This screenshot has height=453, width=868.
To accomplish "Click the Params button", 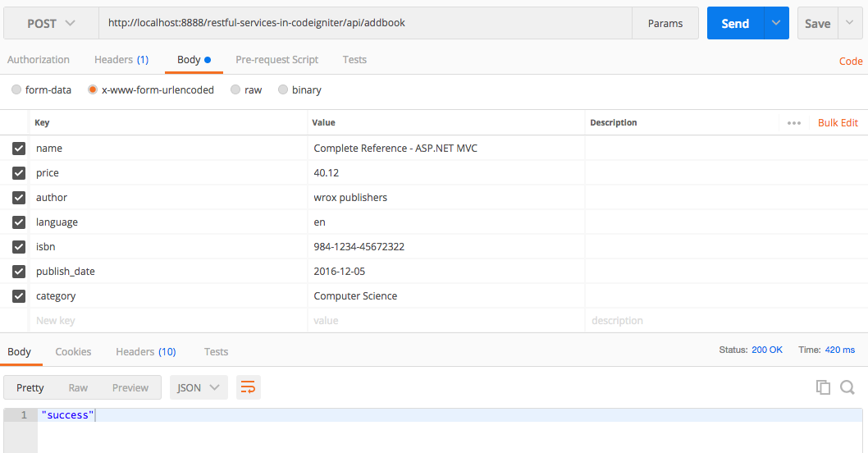I will (665, 24).
